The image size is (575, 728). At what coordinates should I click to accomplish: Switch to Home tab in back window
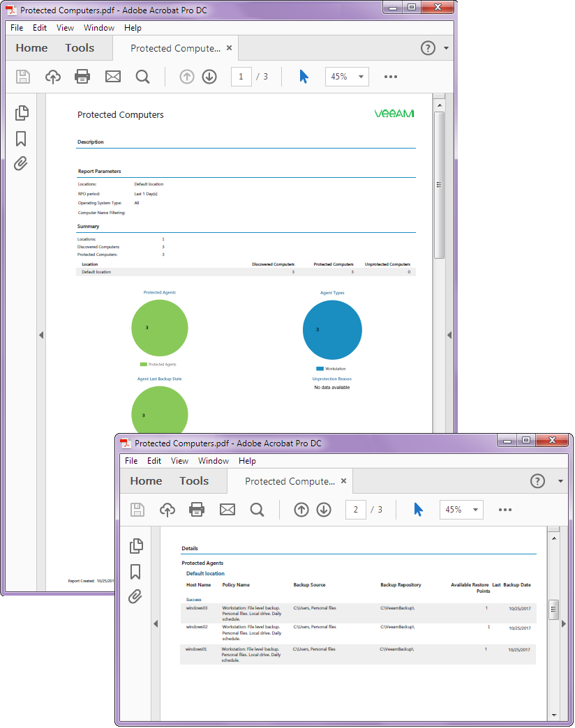coord(31,48)
